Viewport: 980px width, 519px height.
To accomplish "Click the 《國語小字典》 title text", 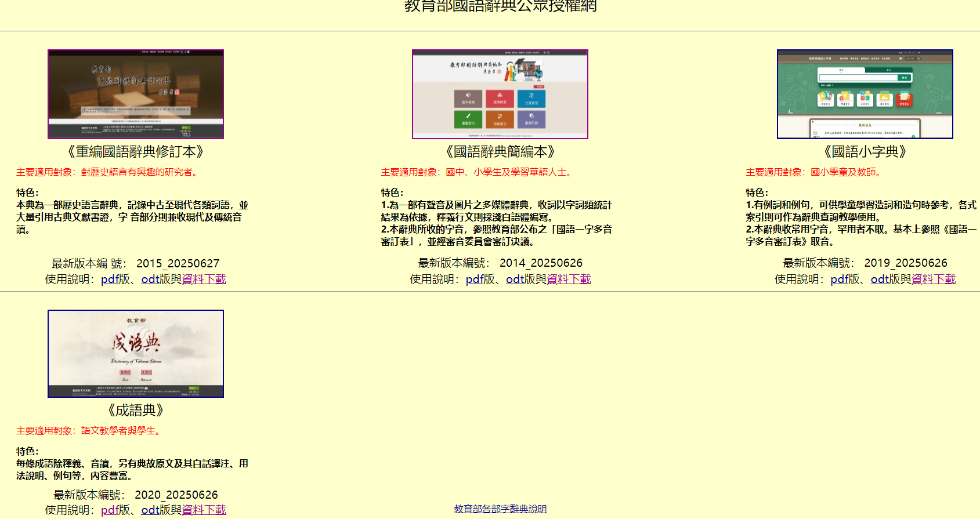I will (865, 152).
